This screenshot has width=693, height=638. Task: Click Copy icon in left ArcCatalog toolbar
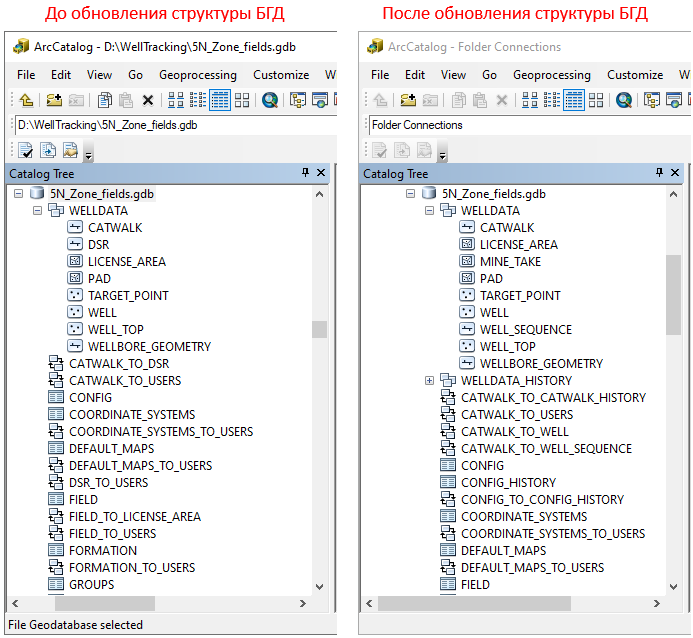(x=105, y=100)
